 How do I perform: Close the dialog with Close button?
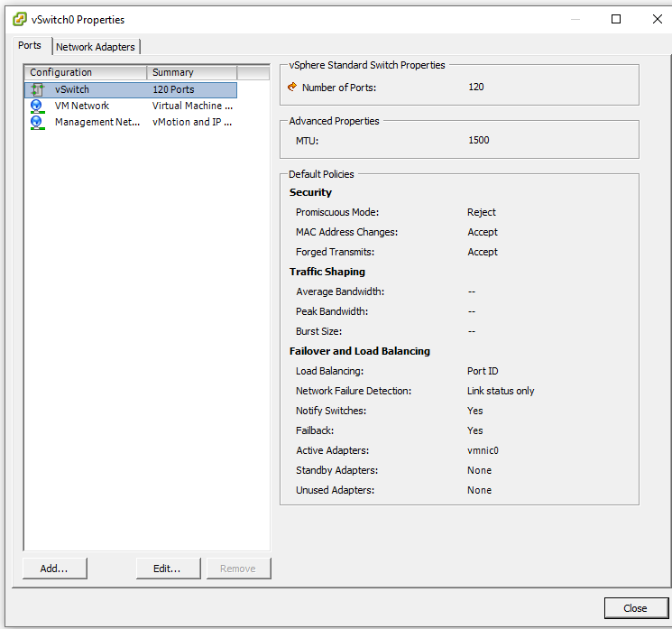(636, 608)
